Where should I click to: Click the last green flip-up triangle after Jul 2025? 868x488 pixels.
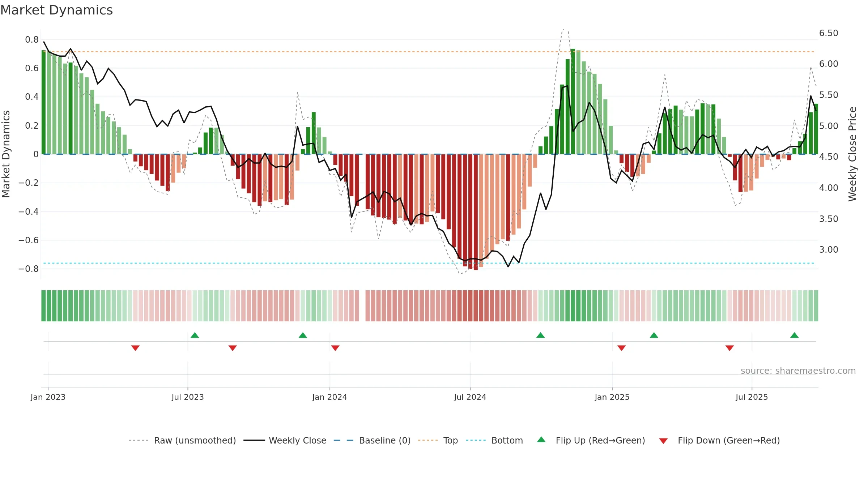coord(794,335)
